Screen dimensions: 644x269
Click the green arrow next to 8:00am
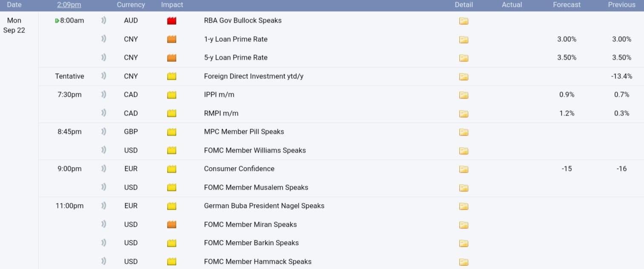click(57, 21)
